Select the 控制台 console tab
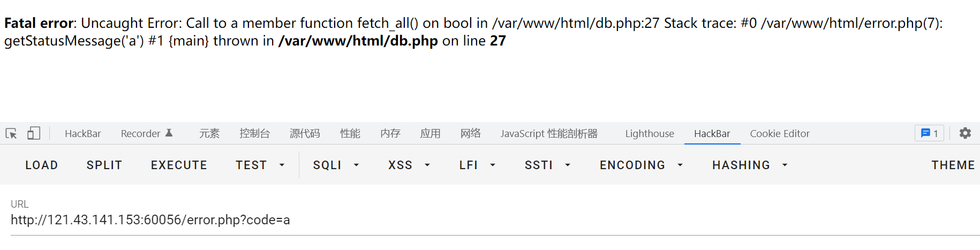The image size is (980, 250). 254,133
